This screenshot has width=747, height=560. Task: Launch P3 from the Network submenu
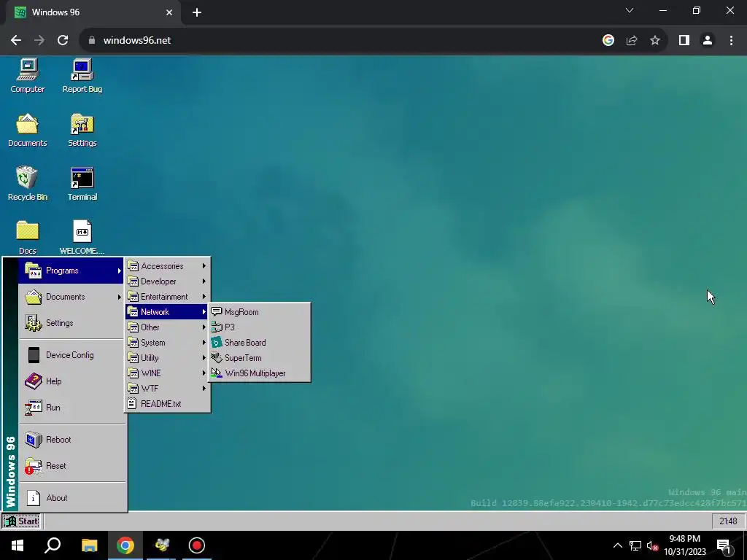[x=260, y=327]
